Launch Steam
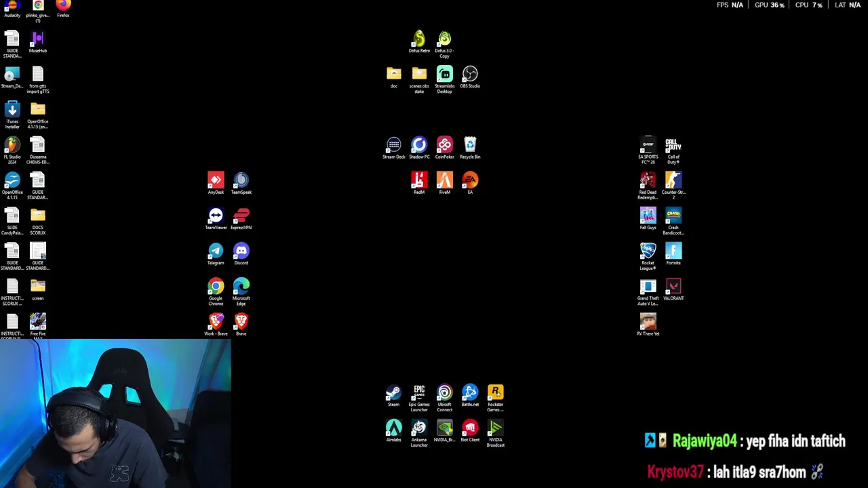This screenshot has height=488, width=868. tap(394, 396)
